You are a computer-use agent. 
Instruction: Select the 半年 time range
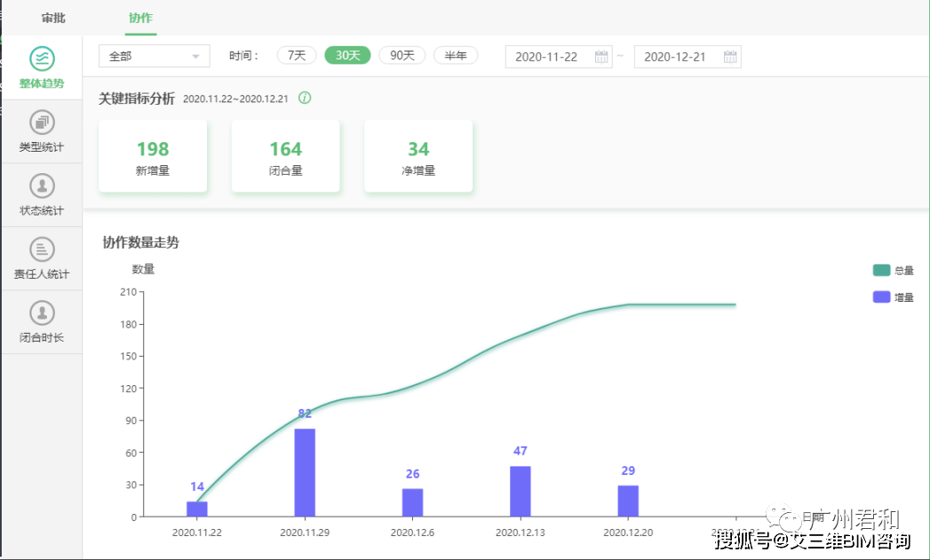pos(456,55)
